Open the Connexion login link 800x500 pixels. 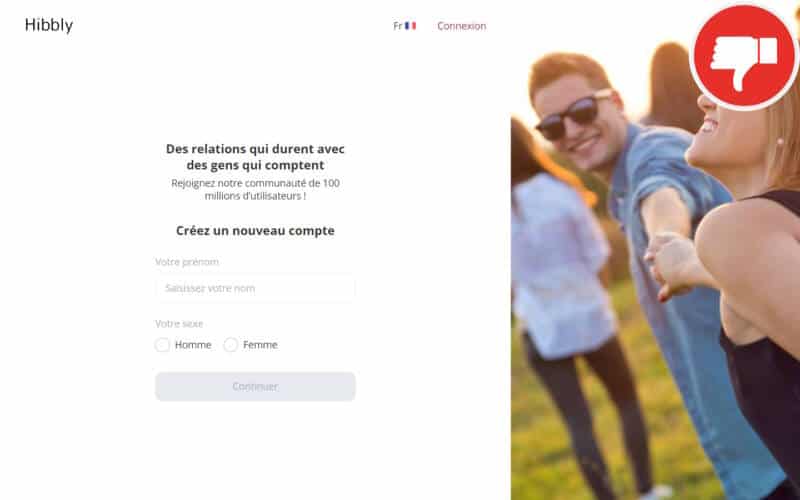(x=461, y=26)
